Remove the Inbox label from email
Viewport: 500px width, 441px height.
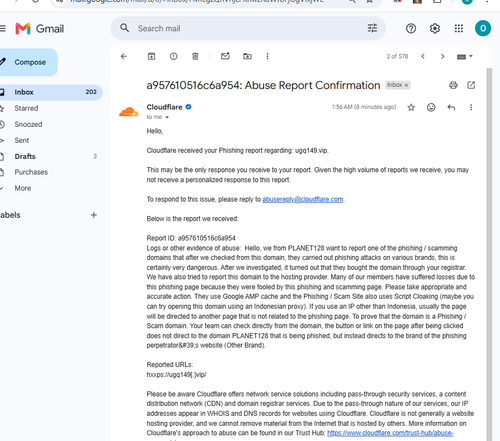point(406,85)
